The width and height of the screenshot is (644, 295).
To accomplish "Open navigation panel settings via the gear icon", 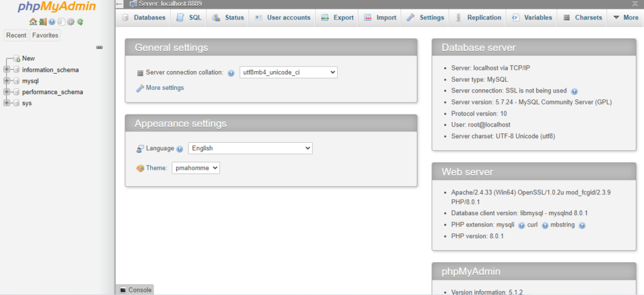I will (x=70, y=22).
